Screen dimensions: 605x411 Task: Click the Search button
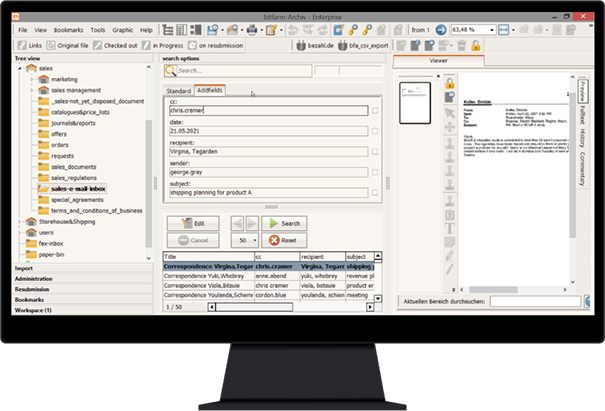(284, 223)
